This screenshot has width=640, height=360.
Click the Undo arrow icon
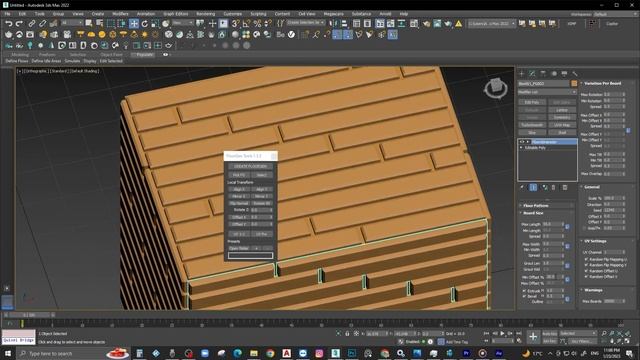8,24
